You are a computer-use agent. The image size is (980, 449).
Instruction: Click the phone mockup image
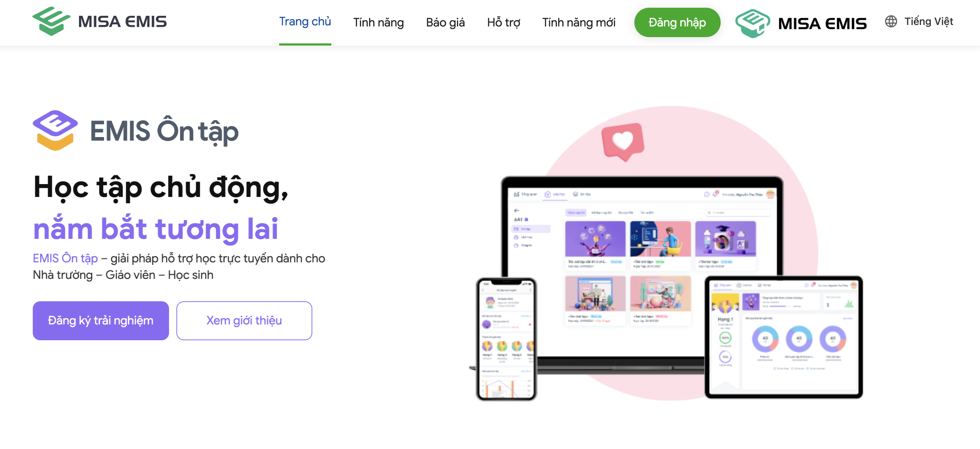point(506,339)
